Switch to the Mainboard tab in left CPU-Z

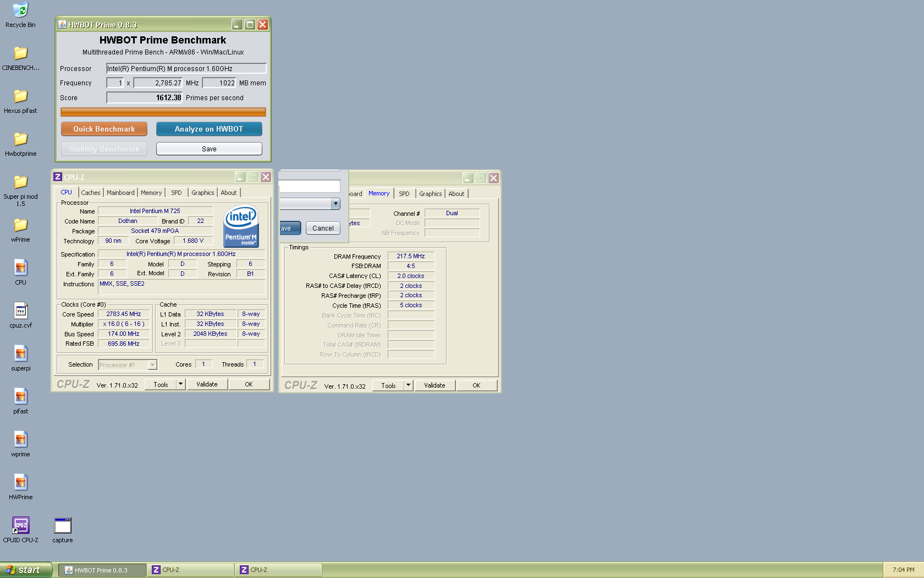click(x=120, y=193)
